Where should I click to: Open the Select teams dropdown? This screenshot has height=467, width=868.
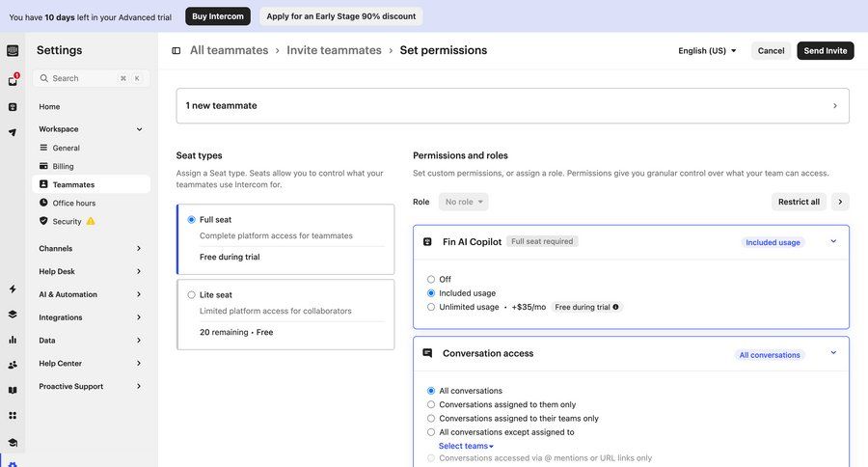[466, 446]
